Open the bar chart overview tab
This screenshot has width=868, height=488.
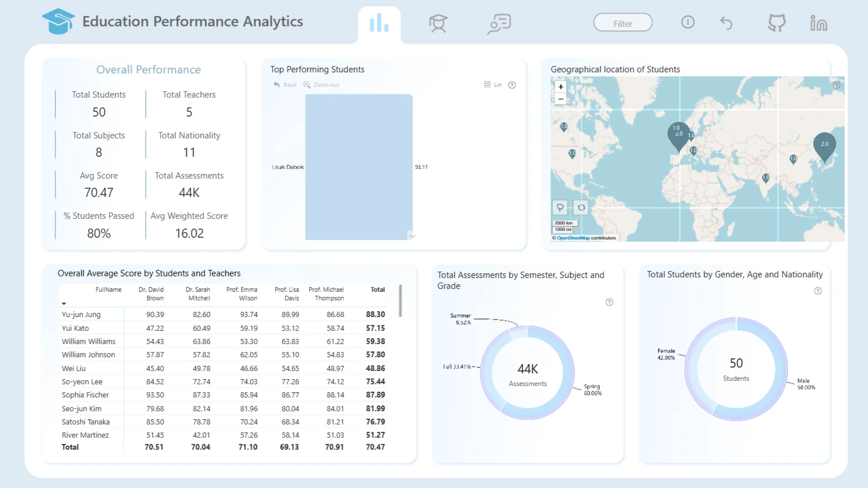point(379,23)
